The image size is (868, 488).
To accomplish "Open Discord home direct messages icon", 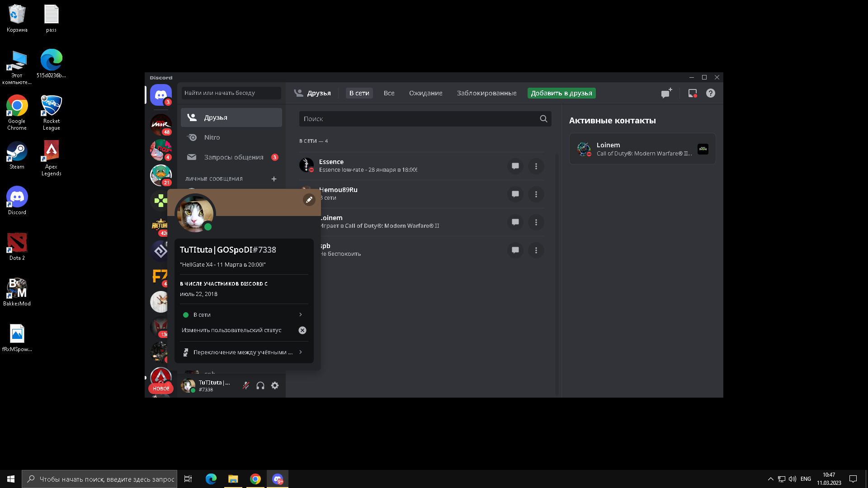I will (x=161, y=95).
